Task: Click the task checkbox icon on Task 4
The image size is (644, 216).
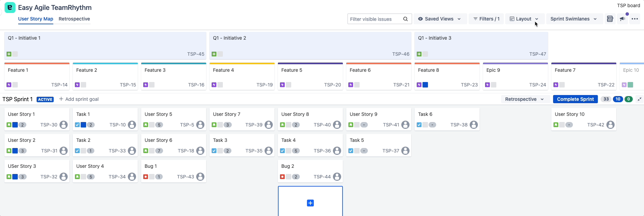Action: tap(282, 151)
